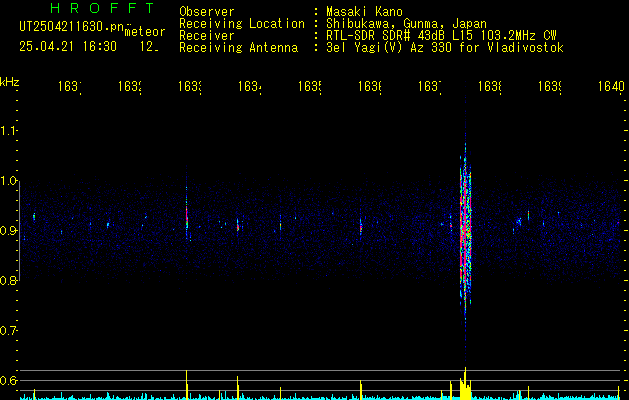Click the 0.7 kHz axis label
Viewport: 629px width, 400px height.
[x=8, y=331]
